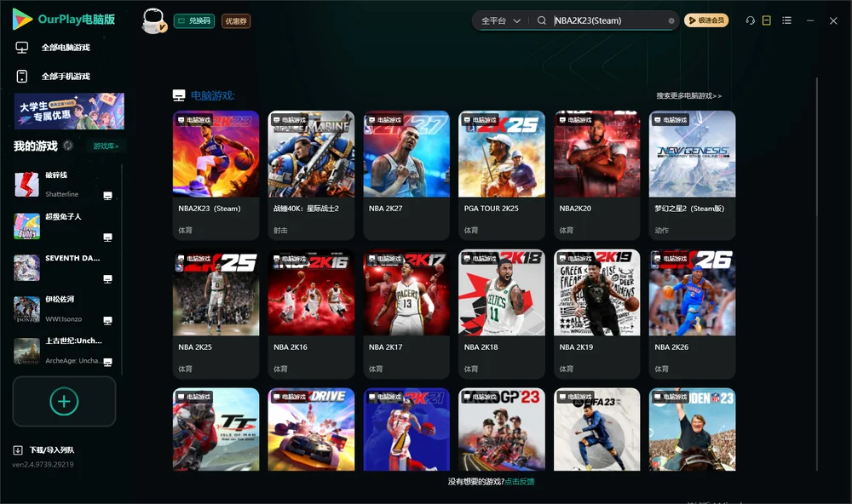Click the PC icon beside 超级兔子人
Image resolution: width=852 pixels, height=504 pixels.
[x=107, y=238]
